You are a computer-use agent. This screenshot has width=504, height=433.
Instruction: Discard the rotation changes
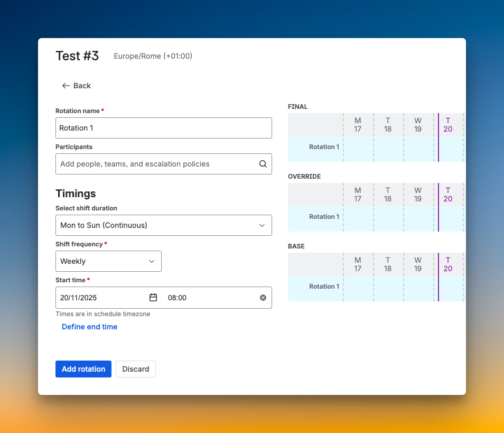point(135,369)
